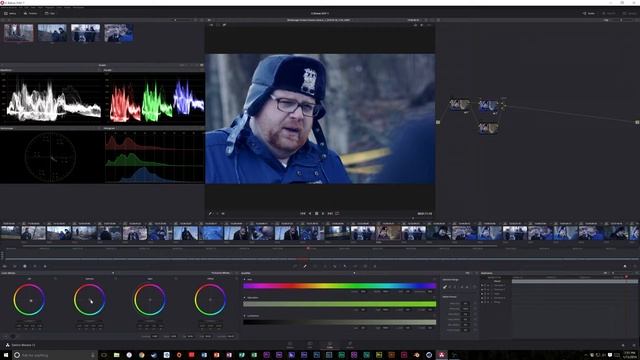Open the Power Window palette icon

click(315, 267)
